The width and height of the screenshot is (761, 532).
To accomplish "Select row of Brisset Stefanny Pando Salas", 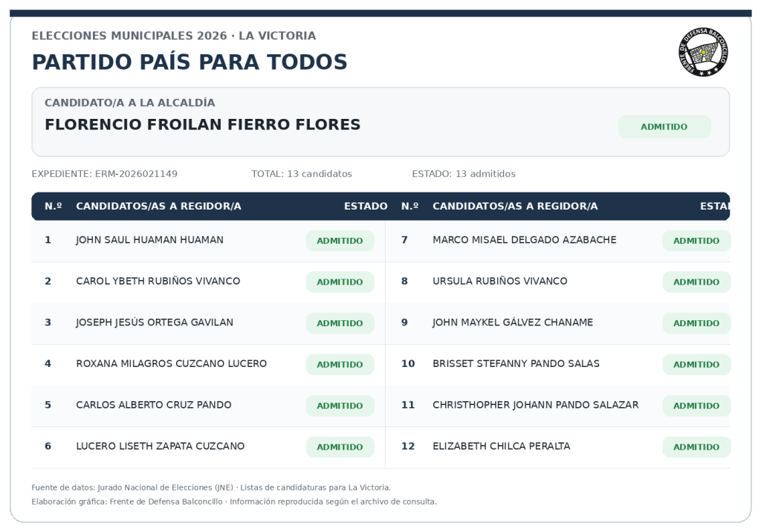I will (557, 365).
